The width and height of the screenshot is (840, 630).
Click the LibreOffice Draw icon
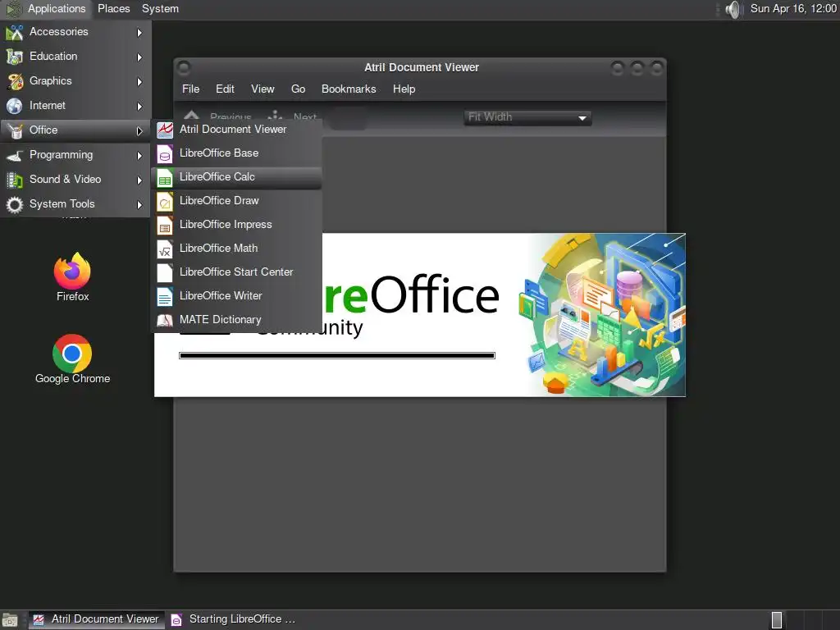coord(165,202)
